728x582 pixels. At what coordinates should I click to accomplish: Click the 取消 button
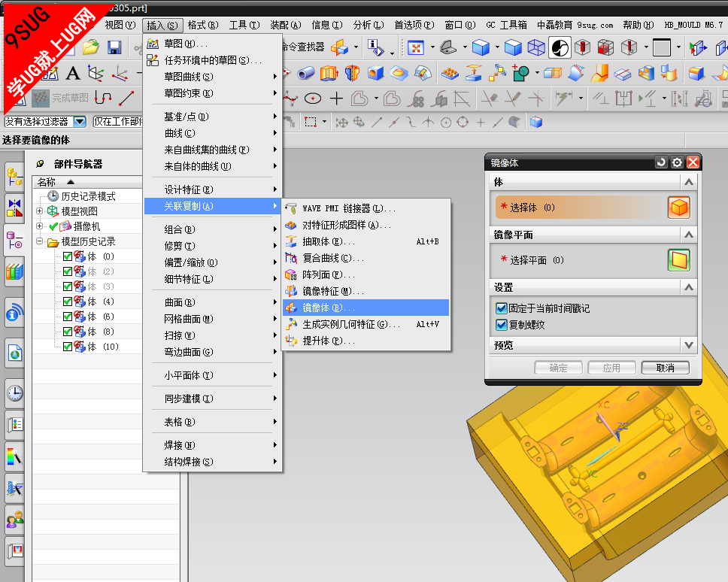(x=666, y=368)
